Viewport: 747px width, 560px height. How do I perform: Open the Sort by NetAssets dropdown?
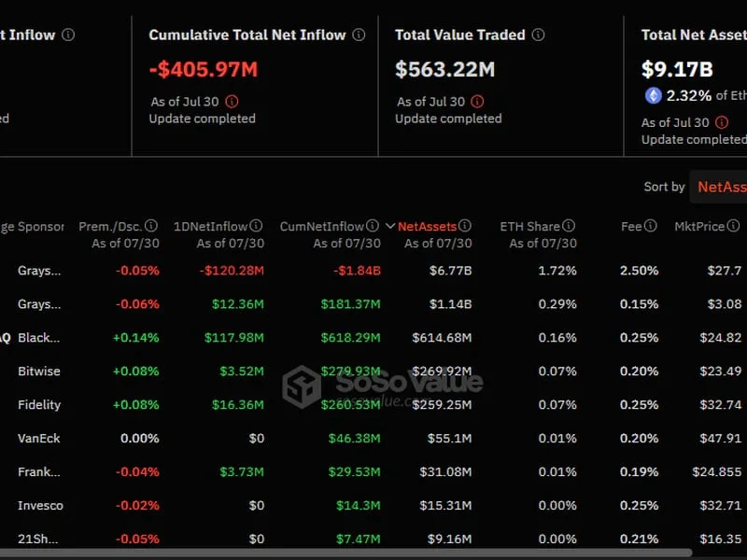[x=718, y=187]
